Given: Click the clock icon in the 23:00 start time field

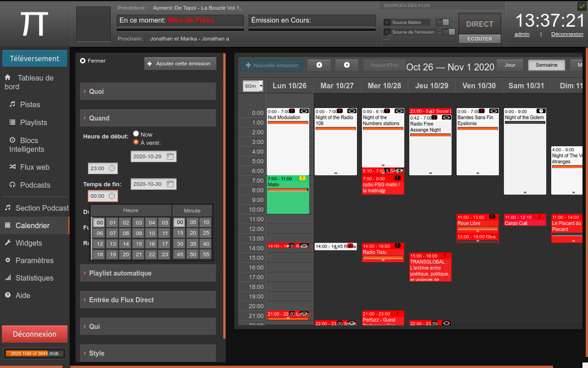Looking at the screenshot, I should click(112, 169).
